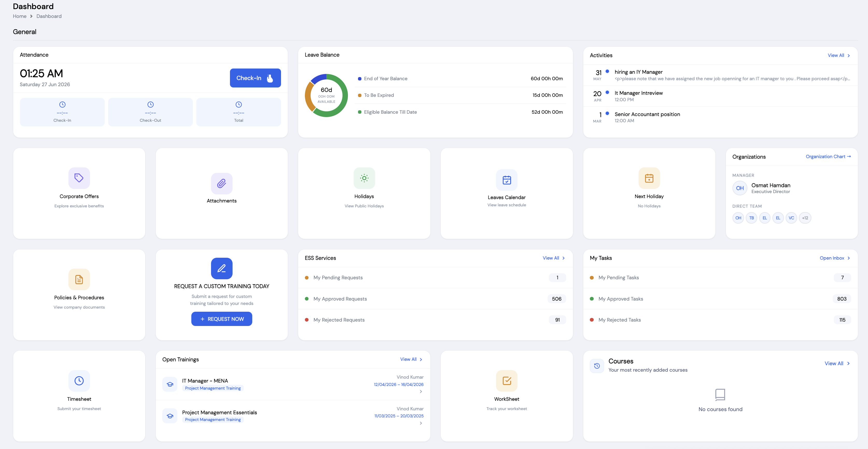
Task: Open the Corporate Offers tag icon
Action: click(x=79, y=178)
